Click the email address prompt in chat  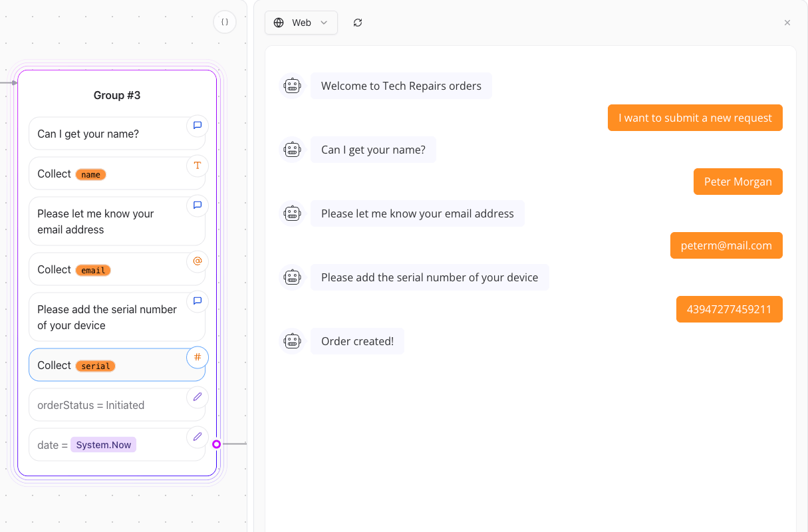[418, 213]
